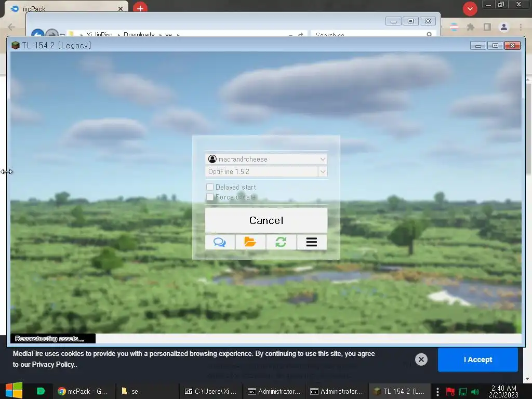The image size is (532, 399).
Task: Open the browser profile avatar
Action: 504,27
